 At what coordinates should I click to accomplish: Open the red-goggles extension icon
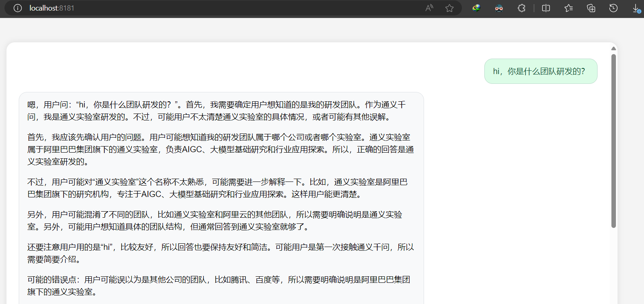click(x=499, y=8)
